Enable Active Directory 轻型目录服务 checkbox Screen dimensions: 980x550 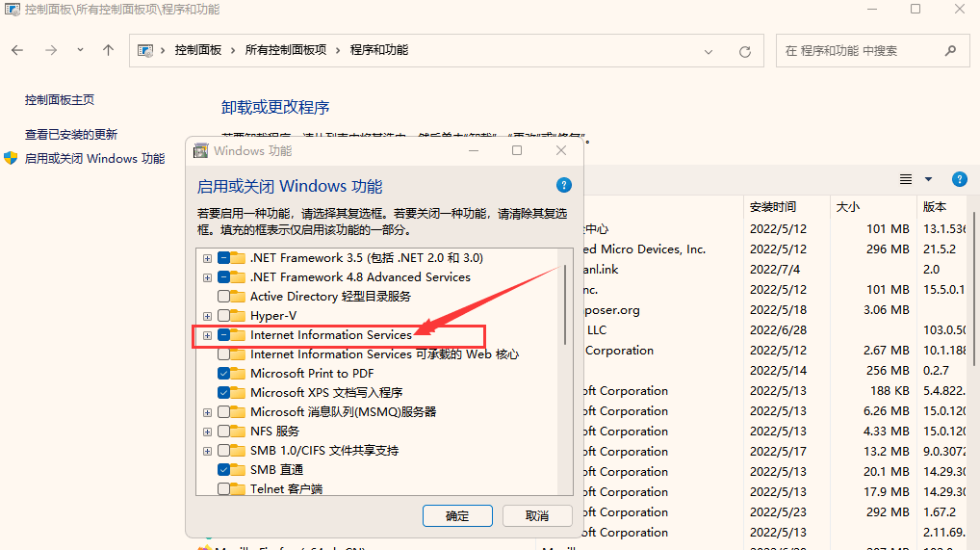pos(223,296)
